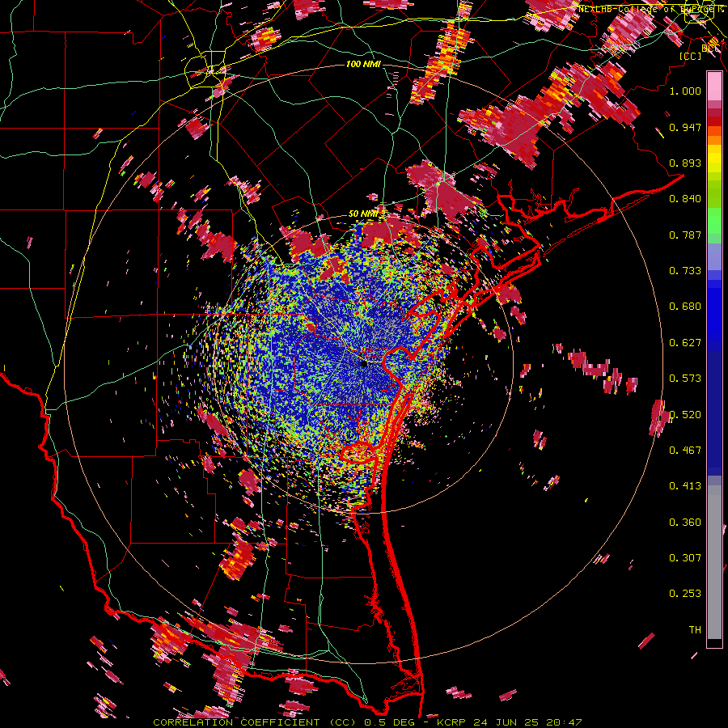The image size is (728, 728).
Task: Click the 0.893 scale value
Action: coord(685,163)
